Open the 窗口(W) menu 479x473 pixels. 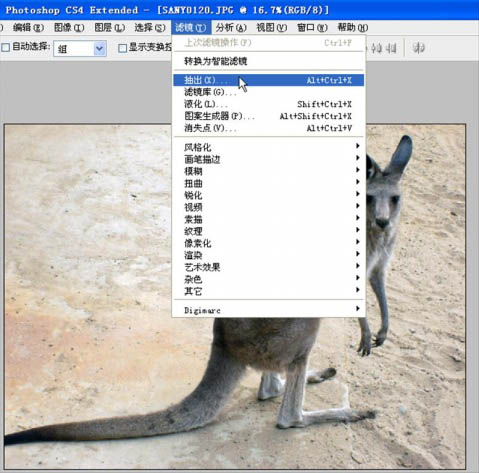tap(312, 28)
